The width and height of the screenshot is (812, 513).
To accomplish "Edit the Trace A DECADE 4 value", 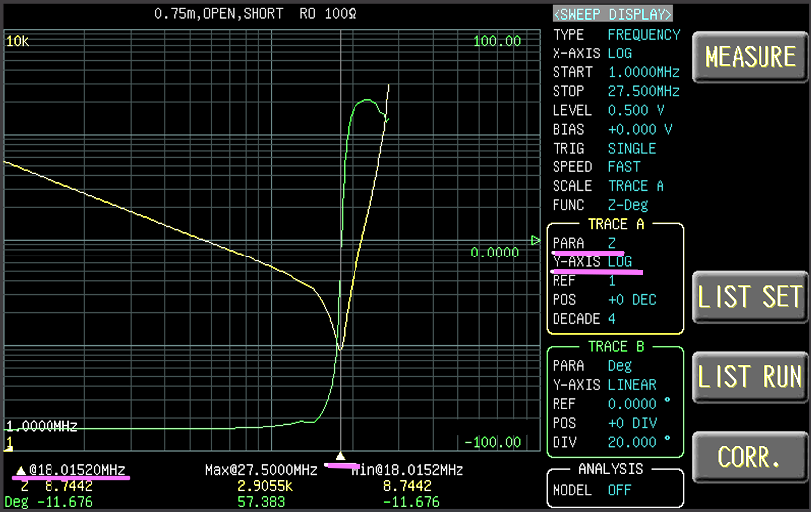I will (612, 319).
